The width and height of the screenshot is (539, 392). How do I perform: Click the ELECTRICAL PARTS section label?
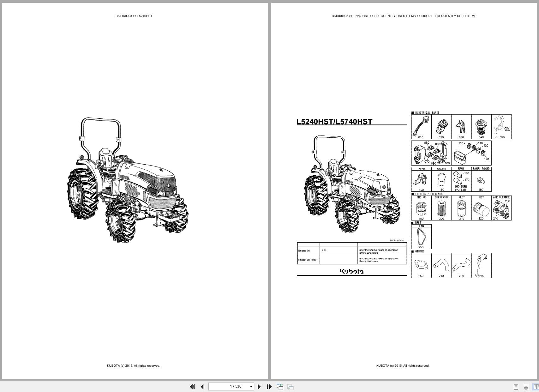427,113
